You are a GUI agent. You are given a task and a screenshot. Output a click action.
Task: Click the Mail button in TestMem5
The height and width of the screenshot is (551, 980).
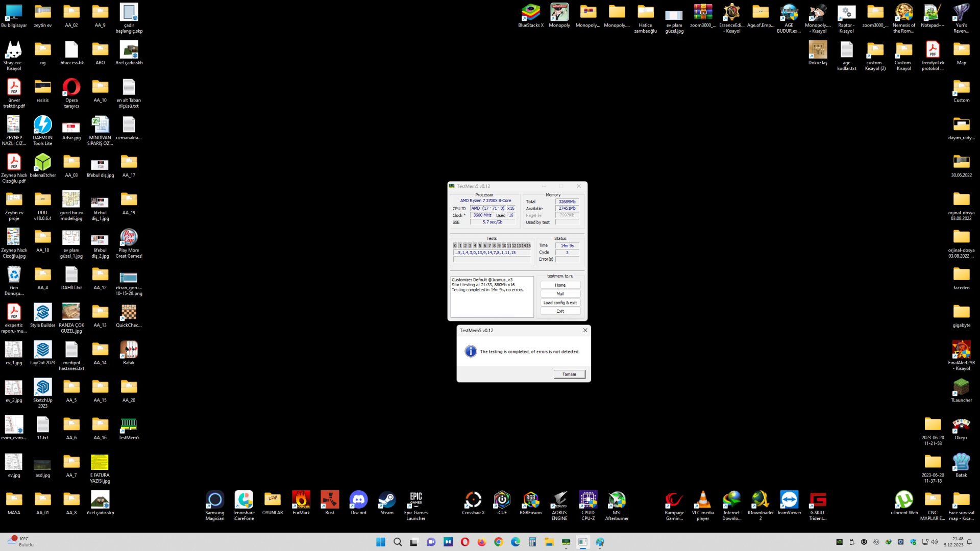pyautogui.click(x=560, y=294)
